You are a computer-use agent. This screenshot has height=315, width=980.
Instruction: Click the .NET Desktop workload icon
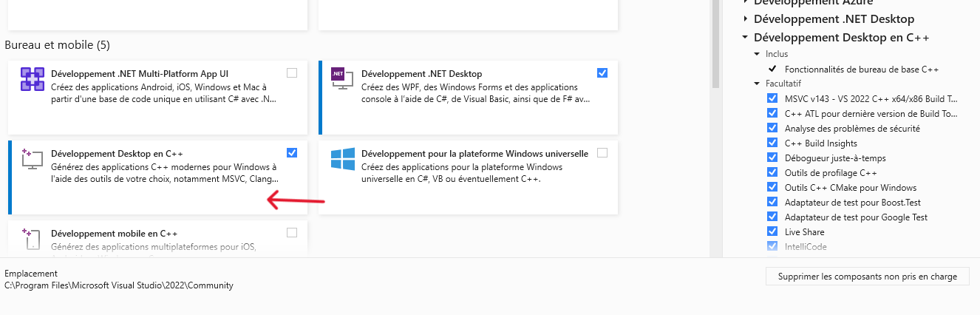point(343,78)
